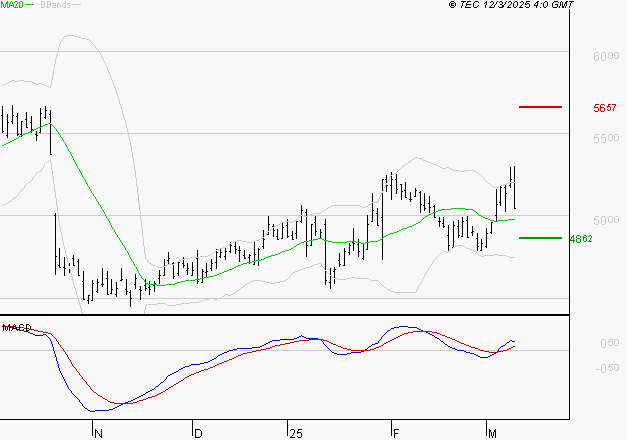This screenshot has width=627, height=440.
Task: Click the N month marker on time axis
Action: 98,433
